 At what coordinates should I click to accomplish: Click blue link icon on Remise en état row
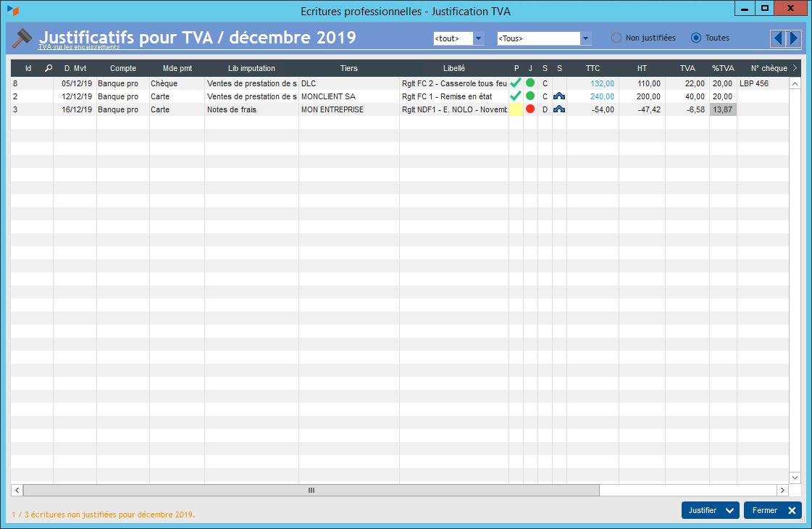point(558,96)
